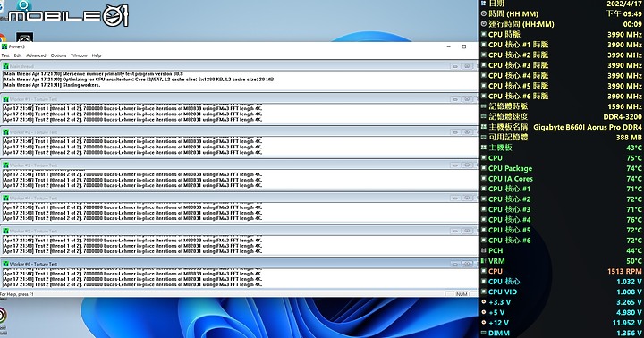Click the 下午 09:49 time value
This screenshot has height=338, width=644.
click(624, 14)
